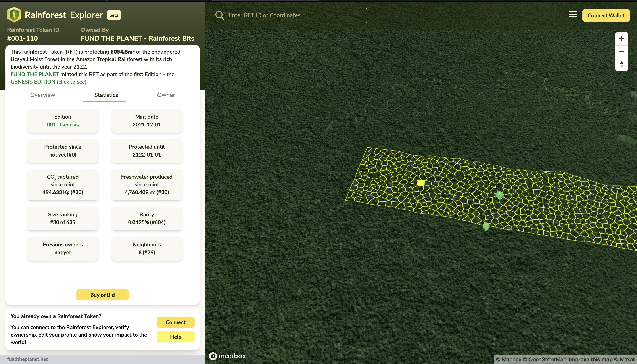
Task: Click the Improve this map link
Action: (x=591, y=360)
